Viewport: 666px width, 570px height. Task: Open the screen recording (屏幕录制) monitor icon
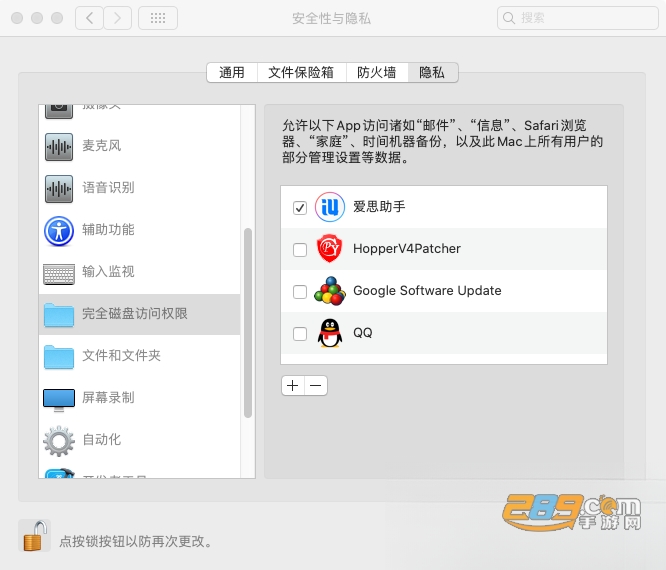[59, 399]
